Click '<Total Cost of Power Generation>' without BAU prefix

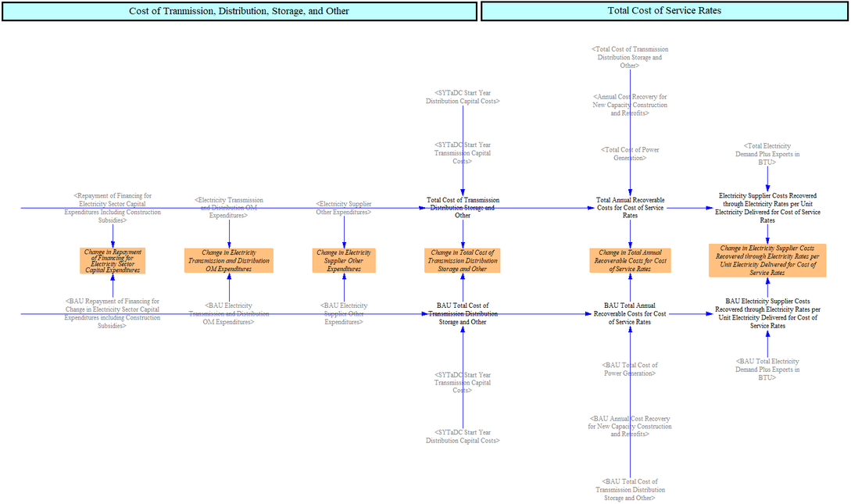point(630,153)
